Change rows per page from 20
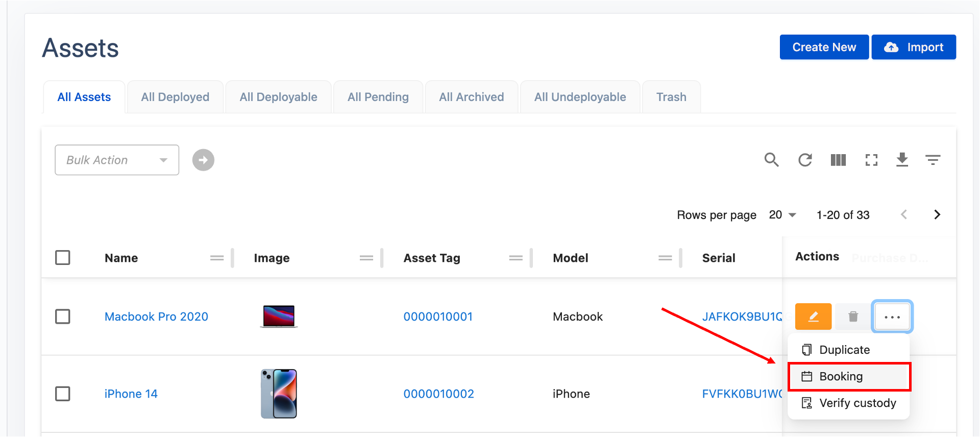The width and height of the screenshot is (980, 437). coord(782,215)
